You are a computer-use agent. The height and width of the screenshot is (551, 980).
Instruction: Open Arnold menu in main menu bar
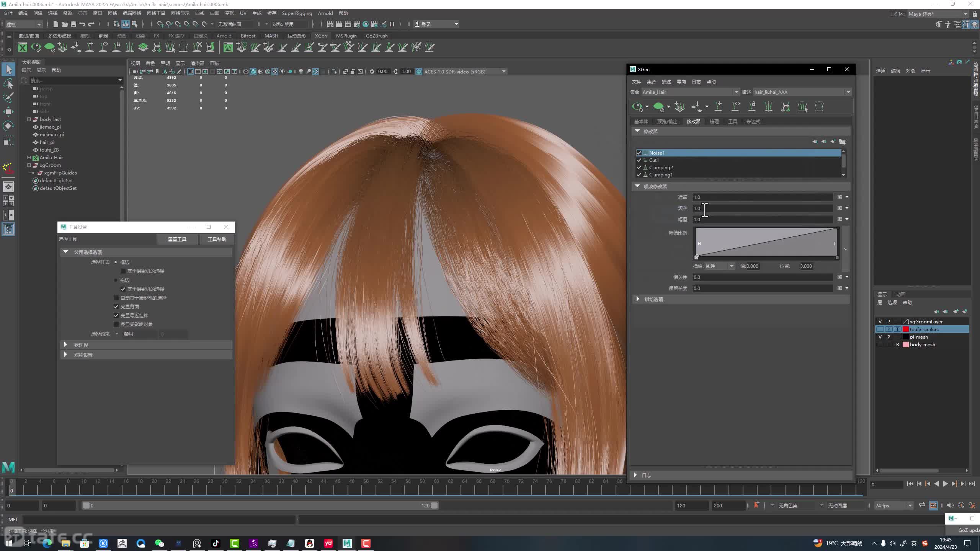(325, 13)
